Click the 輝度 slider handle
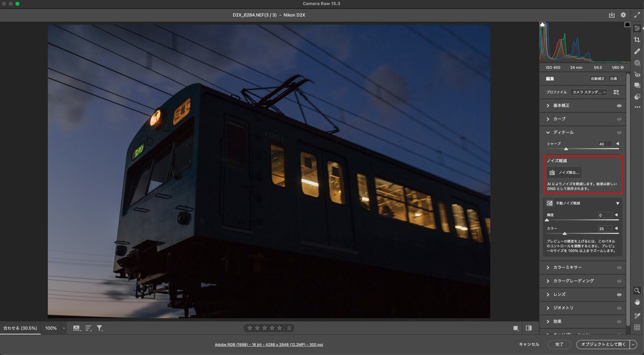The width and height of the screenshot is (644, 355). [x=547, y=220]
